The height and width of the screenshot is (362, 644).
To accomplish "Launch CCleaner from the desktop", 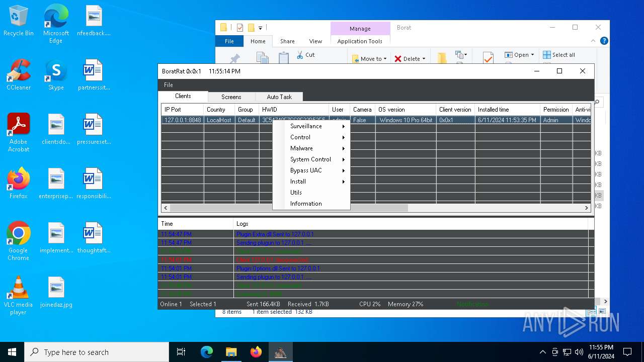I will 19,75.
